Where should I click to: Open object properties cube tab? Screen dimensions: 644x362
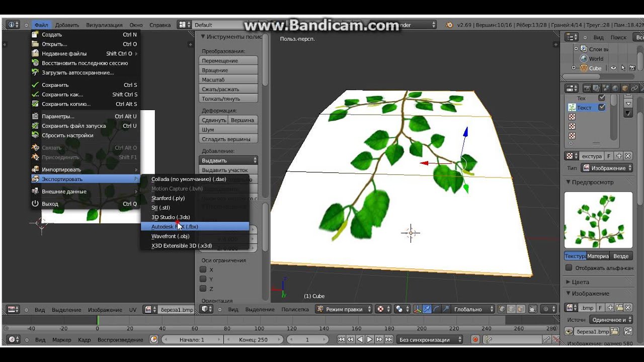tap(625, 88)
